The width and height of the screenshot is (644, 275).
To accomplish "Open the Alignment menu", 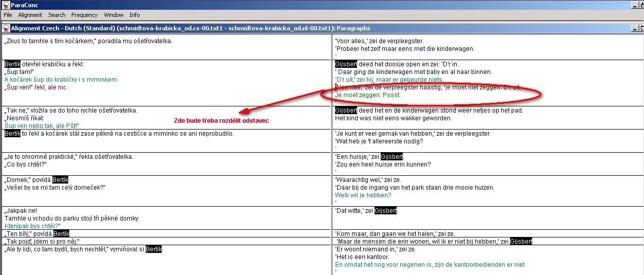I will [x=30, y=15].
